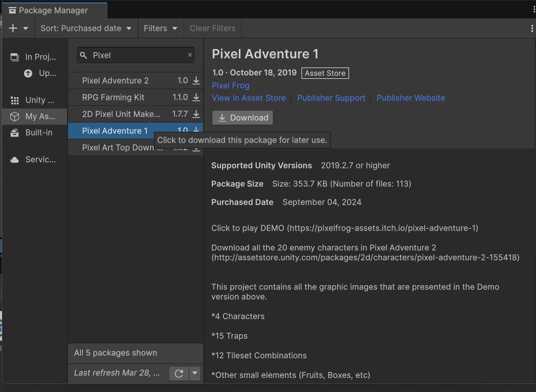Click the 1.1.0 version of RPG Farming Kit
Viewport: 536px width, 392px height.
(x=180, y=97)
